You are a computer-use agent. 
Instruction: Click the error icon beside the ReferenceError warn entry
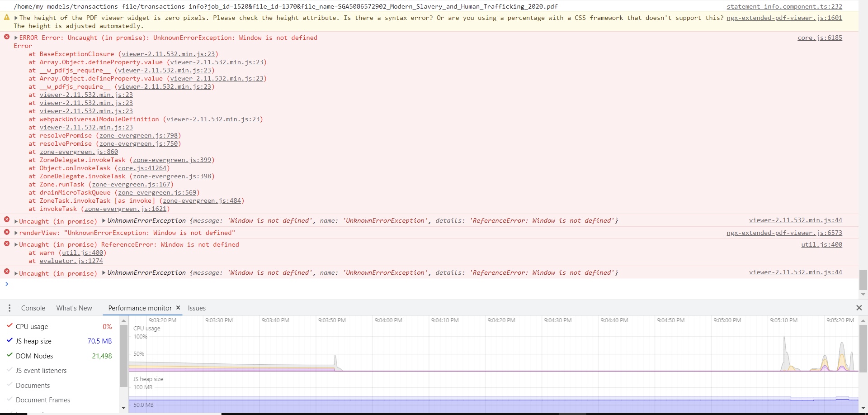tap(7, 244)
